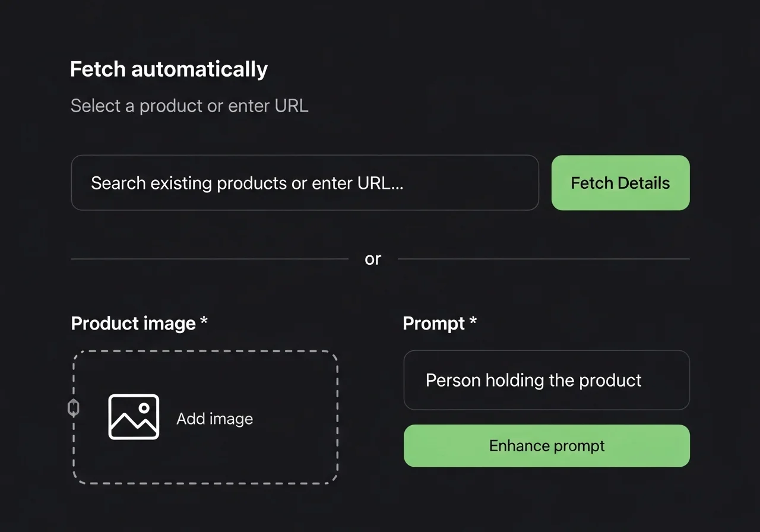Click the sun circle inside the image icon
The width and height of the screenshot is (760, 532).
[x=144, y=408]
